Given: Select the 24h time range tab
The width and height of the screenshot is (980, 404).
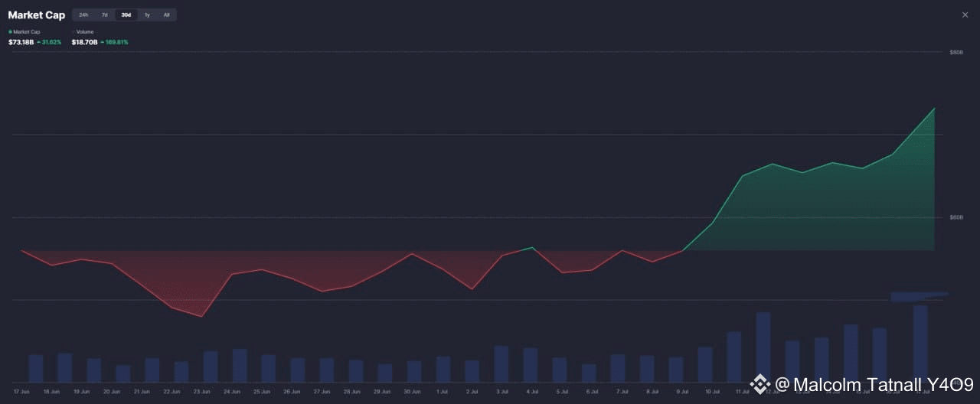Looking at the screenshot, I should (x=83, y=15).
